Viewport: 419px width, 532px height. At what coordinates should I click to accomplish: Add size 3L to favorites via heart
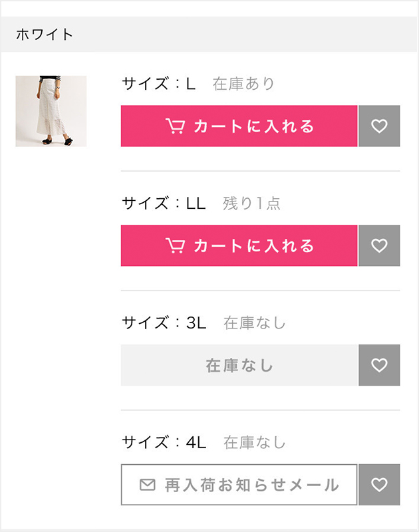tap(379, 365)
